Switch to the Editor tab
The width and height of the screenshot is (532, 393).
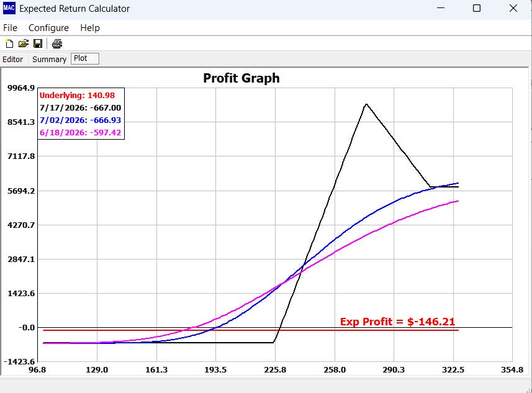(13, 59)
